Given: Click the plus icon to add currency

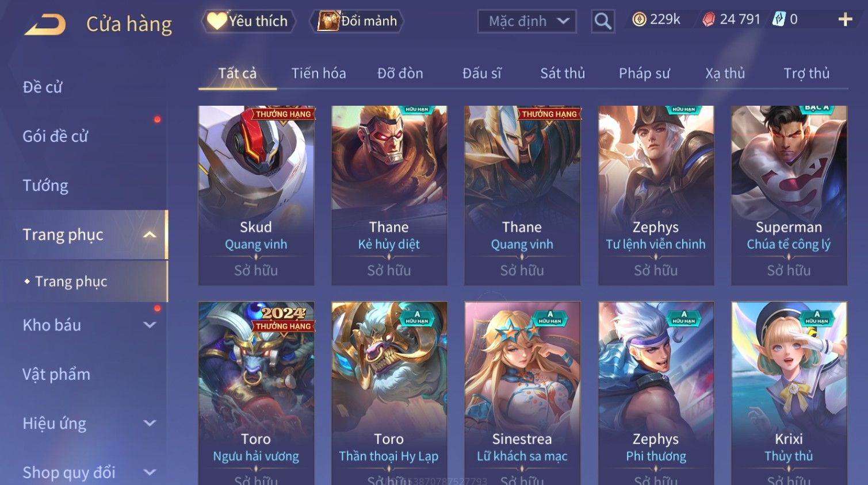Looking at the screenshot, I should [845, 20].
